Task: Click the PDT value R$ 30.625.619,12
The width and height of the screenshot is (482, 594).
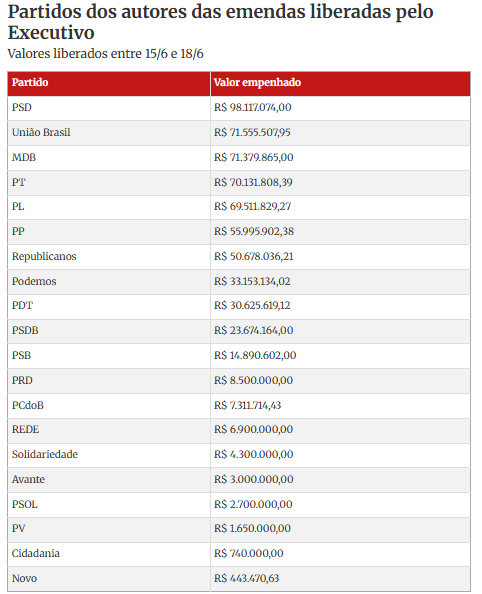Action: [252, 306]
